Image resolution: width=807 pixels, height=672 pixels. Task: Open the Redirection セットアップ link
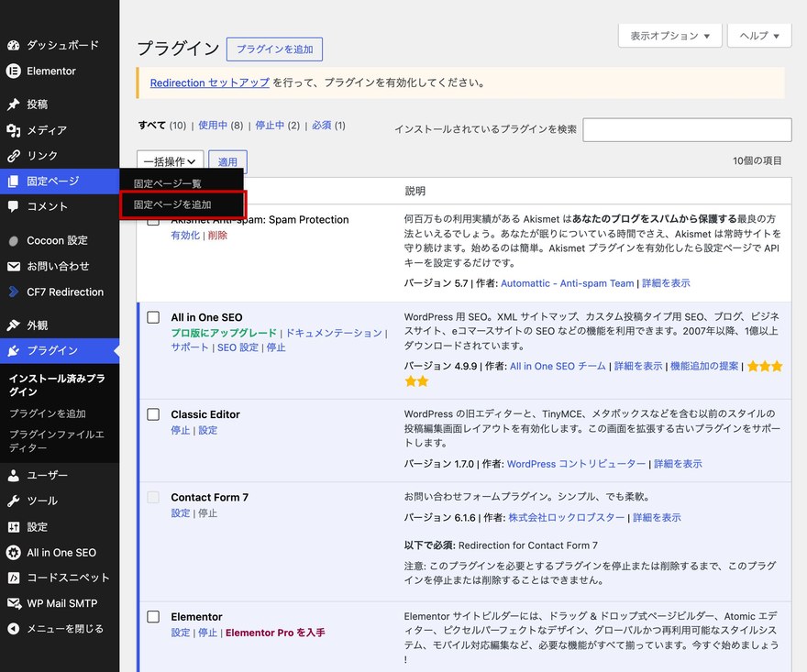(209, 83)
